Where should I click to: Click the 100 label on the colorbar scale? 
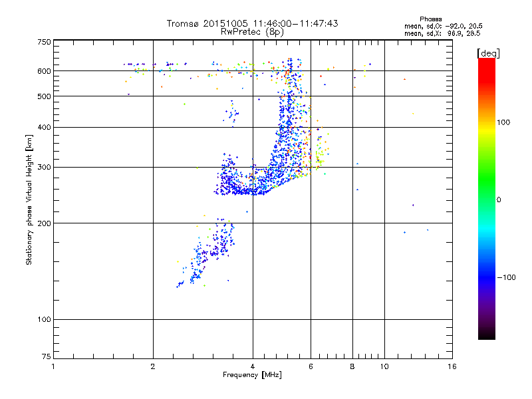(x=503, y=122)
